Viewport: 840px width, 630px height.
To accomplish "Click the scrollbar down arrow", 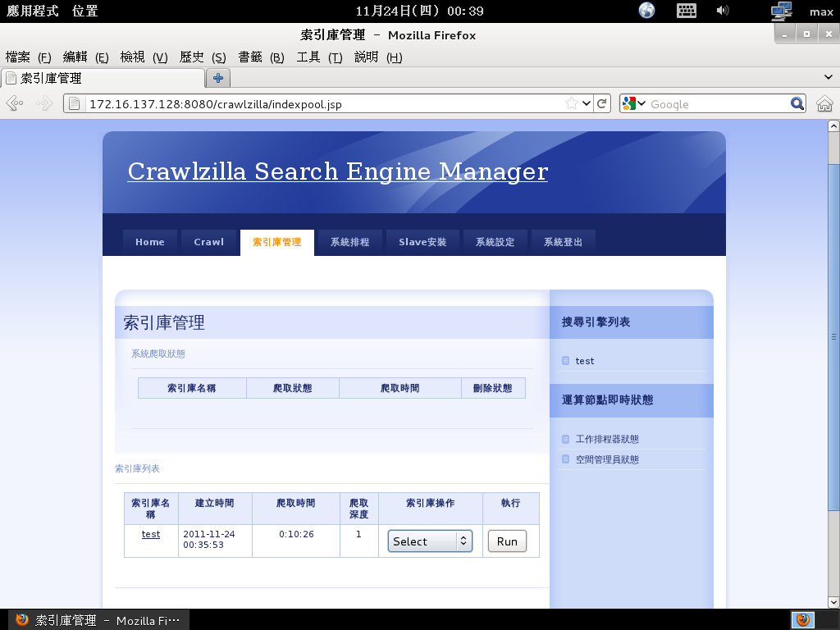I will 833,602.
